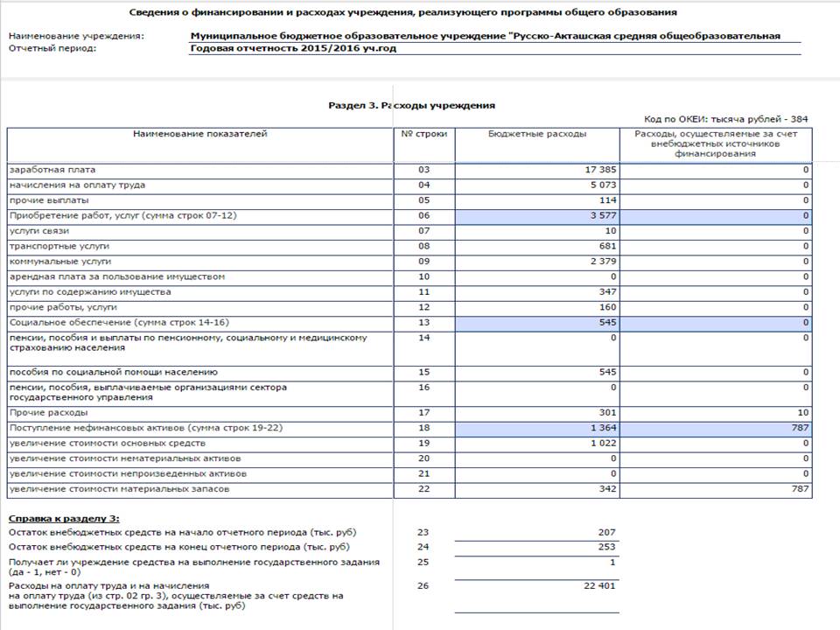The height and width of the screenshot is (630, 840).
Task: Select budget value 5 073 for начисления на оплату труда
Action: pyautogui.click(x=536, y=185)
